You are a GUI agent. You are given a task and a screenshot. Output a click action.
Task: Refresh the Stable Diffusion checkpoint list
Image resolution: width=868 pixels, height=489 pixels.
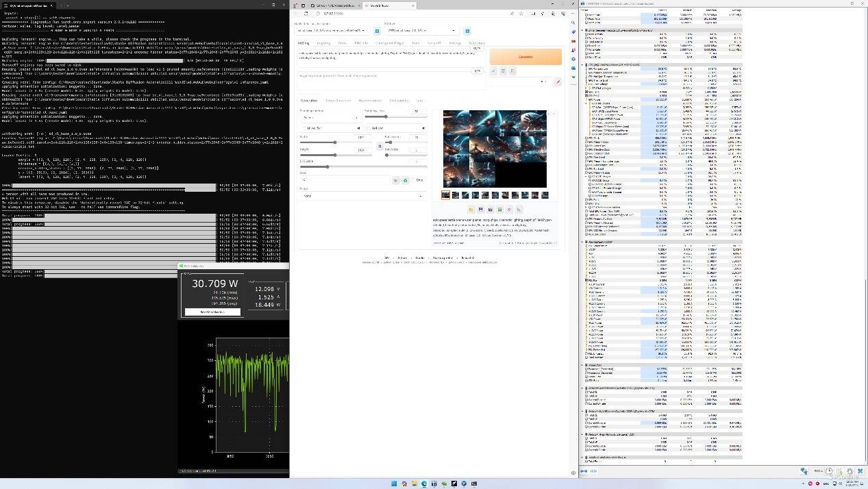[x=377, y=31]
